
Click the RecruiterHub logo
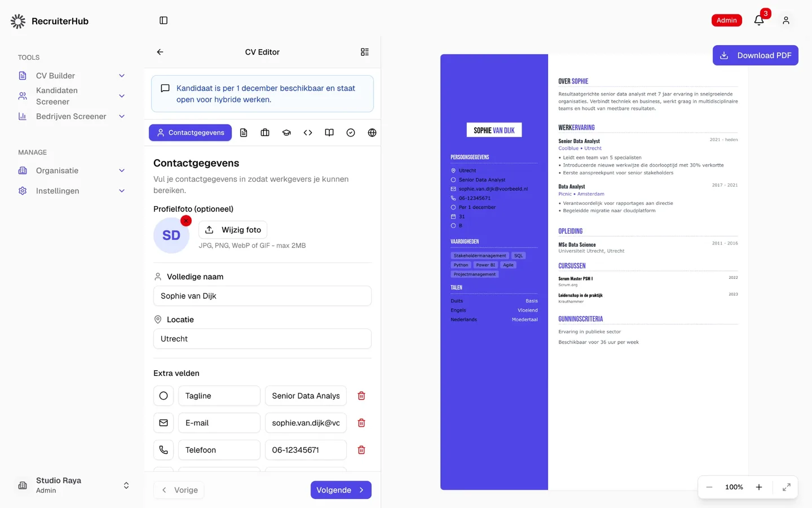pos(50,21)
